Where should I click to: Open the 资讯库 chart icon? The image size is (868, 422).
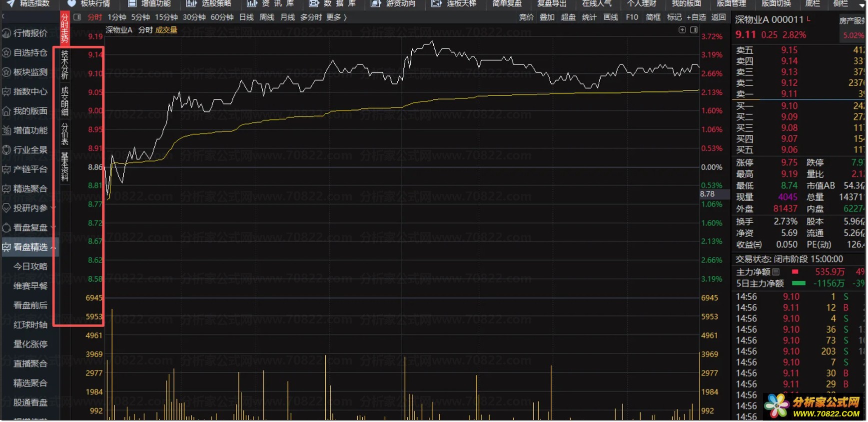pyautogui.click(x=252, y=3)
